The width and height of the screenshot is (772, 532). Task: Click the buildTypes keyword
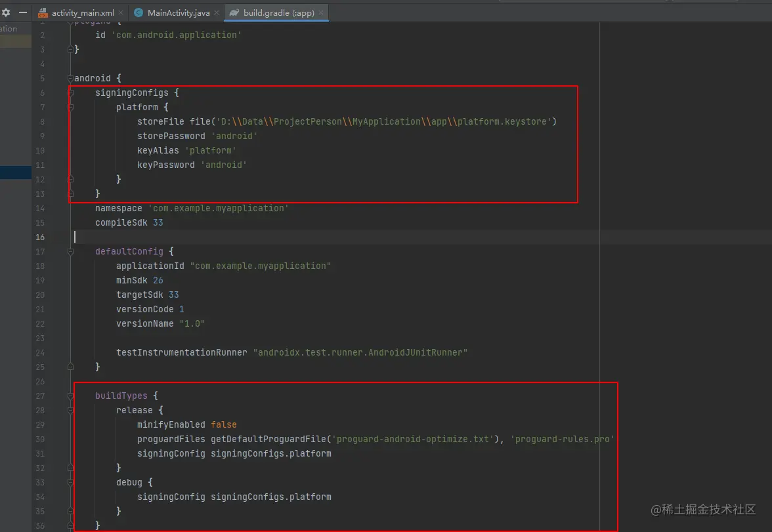click(121, 396)
